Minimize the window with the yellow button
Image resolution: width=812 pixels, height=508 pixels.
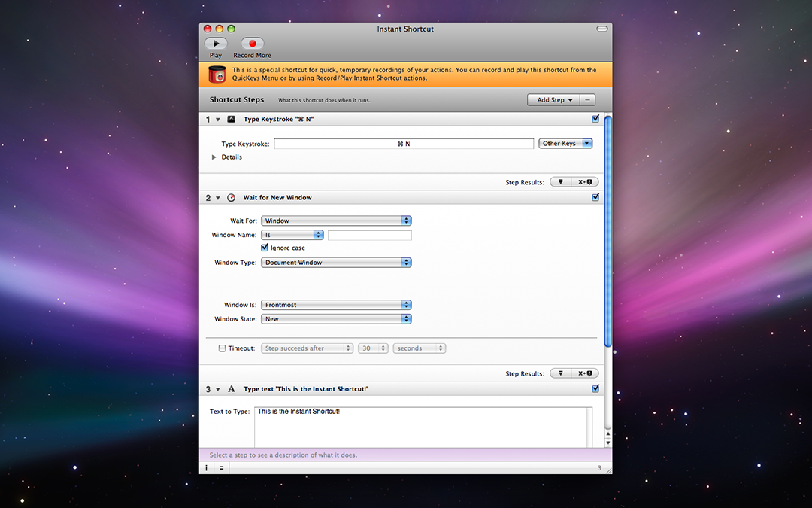[x=220, y=29]
